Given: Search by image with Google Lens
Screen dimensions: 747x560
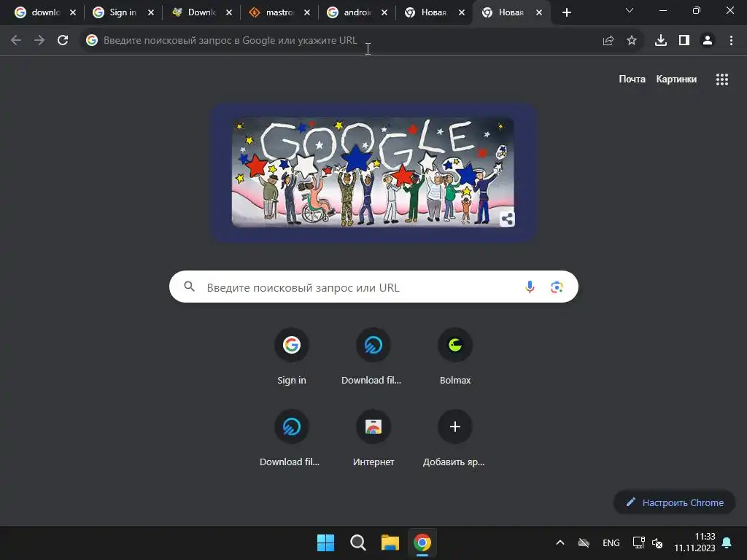Looking at the screenshot, I should click(557, 287).
